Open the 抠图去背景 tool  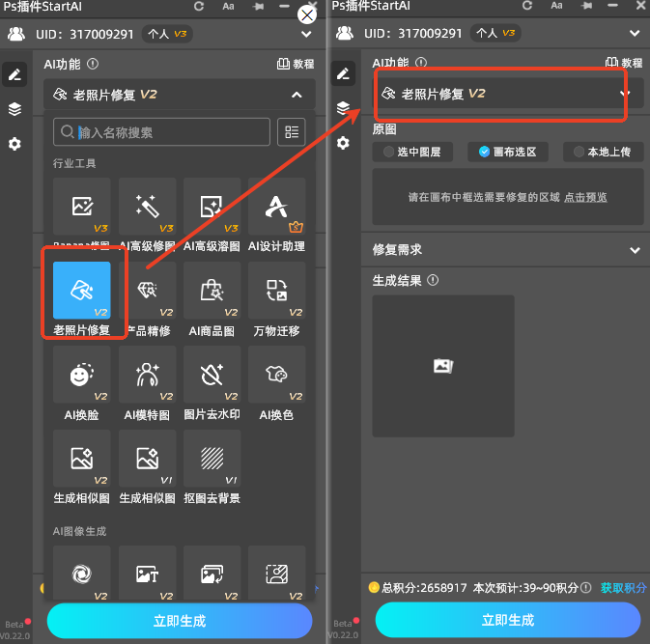click(x=212, y=459)
